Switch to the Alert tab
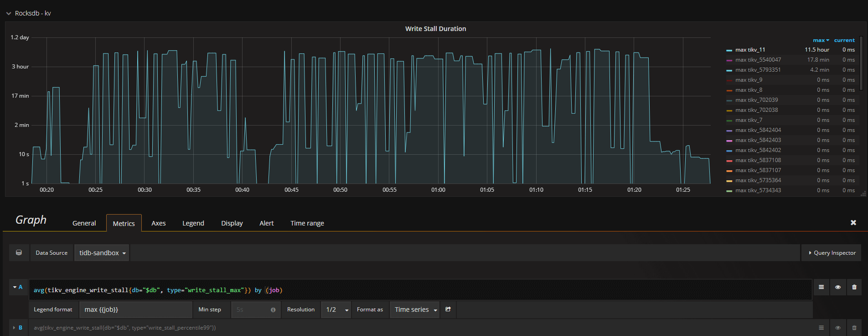The image size is (868, 336). pos(267,223)
